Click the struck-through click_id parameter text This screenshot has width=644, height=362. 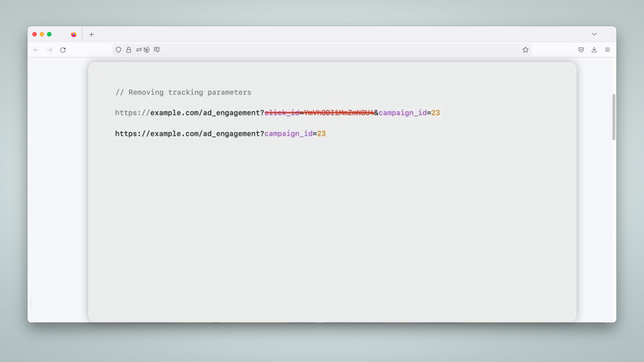tap(319, 113)
